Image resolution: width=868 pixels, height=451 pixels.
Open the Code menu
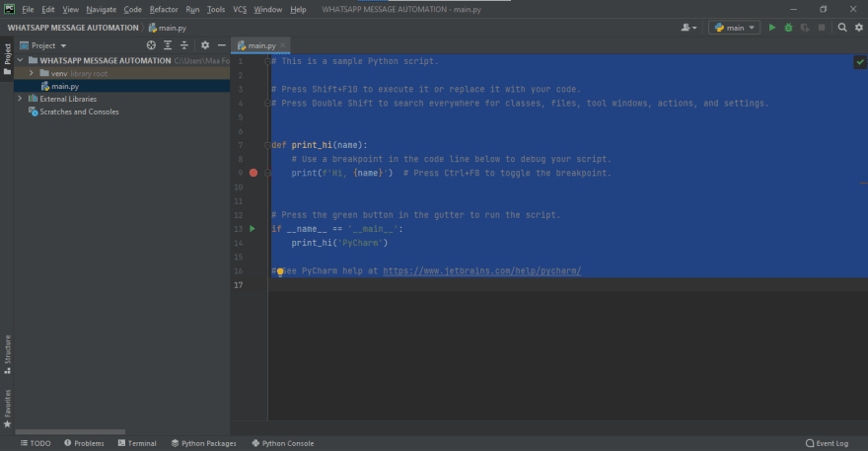click(133, 10)
